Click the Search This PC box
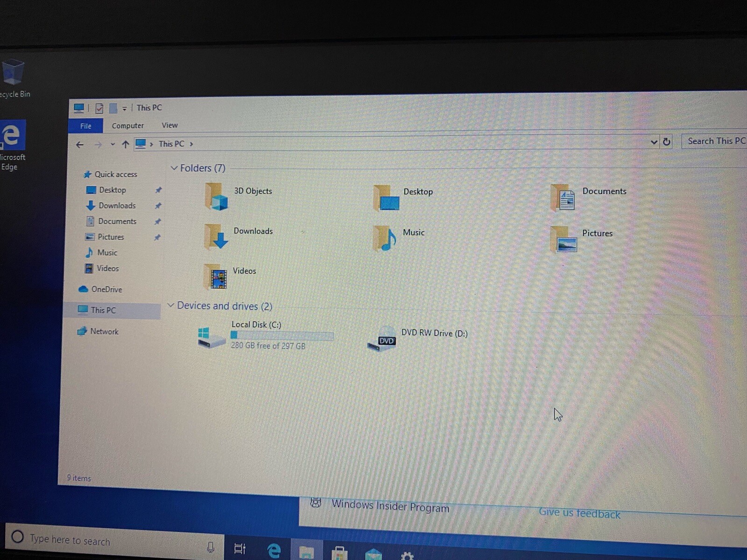747x560 pixels. click(714, 141)
